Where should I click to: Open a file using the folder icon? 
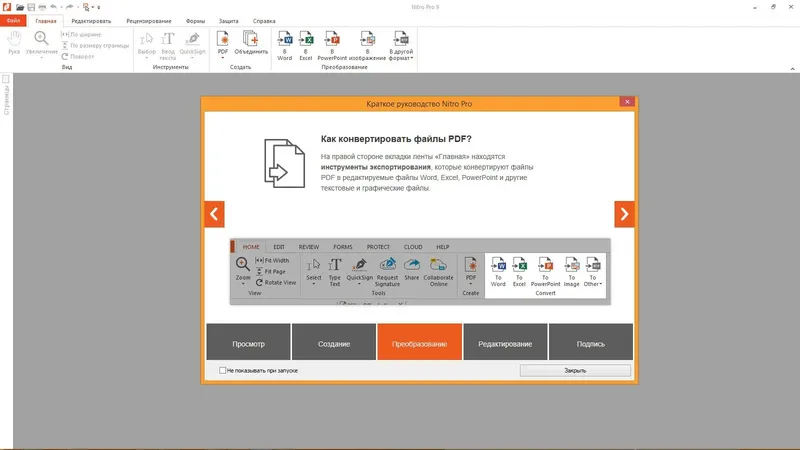[x=20, y=7]
